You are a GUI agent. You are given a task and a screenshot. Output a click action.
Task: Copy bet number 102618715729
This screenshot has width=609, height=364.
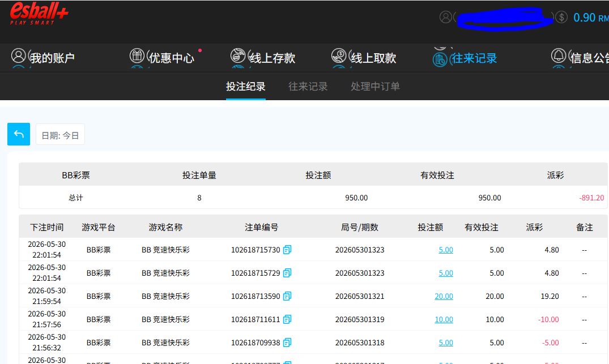click(287, 273)
